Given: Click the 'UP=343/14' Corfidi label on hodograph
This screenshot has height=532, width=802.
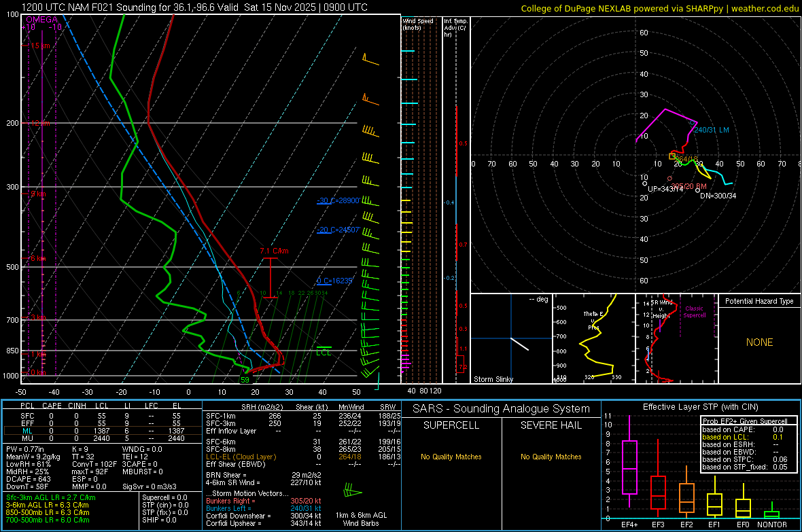Looking at the screenshot, I should 665,189.
